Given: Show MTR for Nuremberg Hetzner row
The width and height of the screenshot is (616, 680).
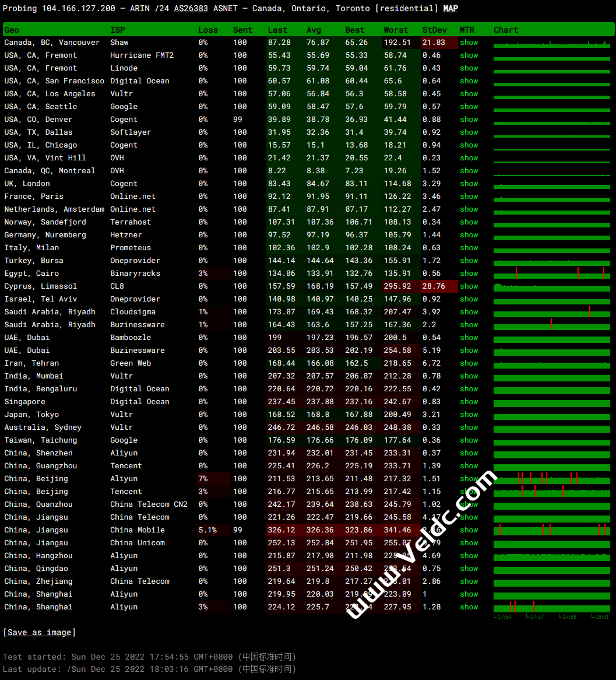Looking at the screenshot, I should tap(469, 235).
